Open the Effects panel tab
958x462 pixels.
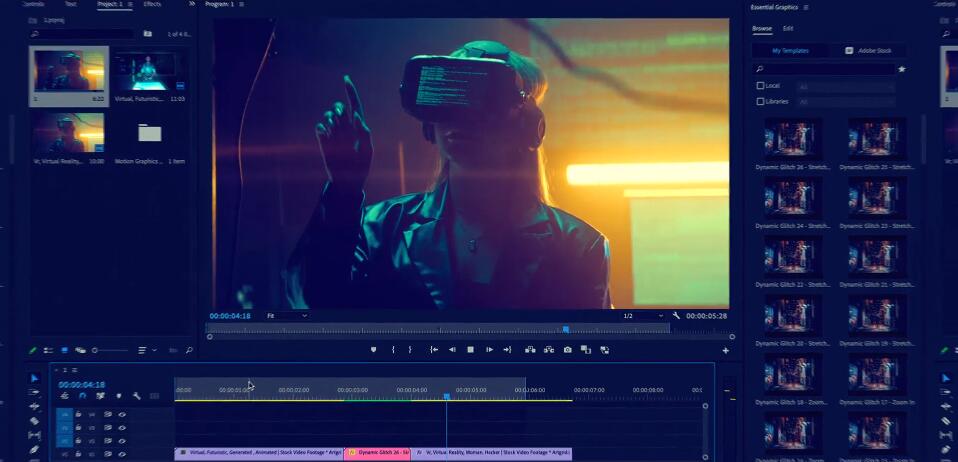coord(152,5)
